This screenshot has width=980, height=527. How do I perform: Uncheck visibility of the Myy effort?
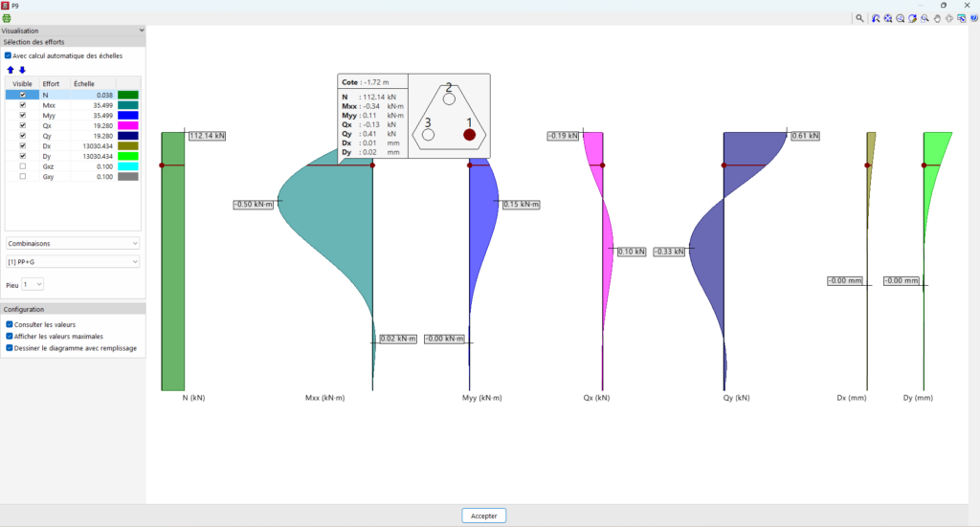click(23, 115)
